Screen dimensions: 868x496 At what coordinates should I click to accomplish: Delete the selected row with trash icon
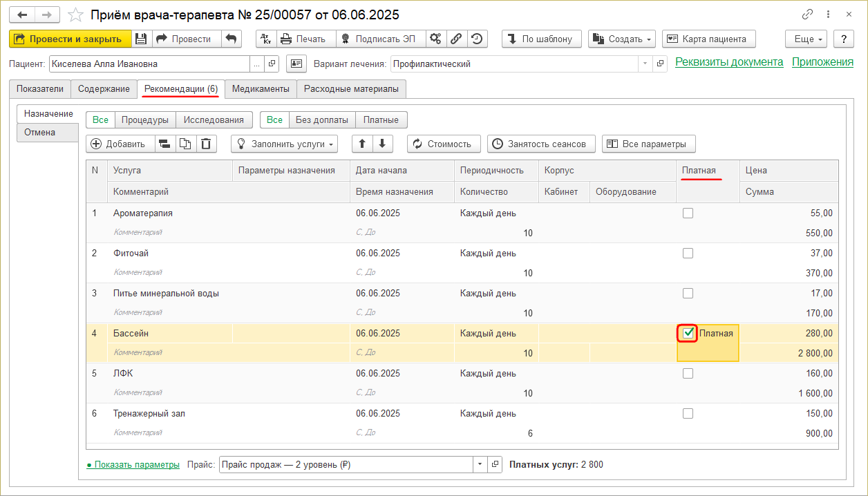click(x=206, y=144)
